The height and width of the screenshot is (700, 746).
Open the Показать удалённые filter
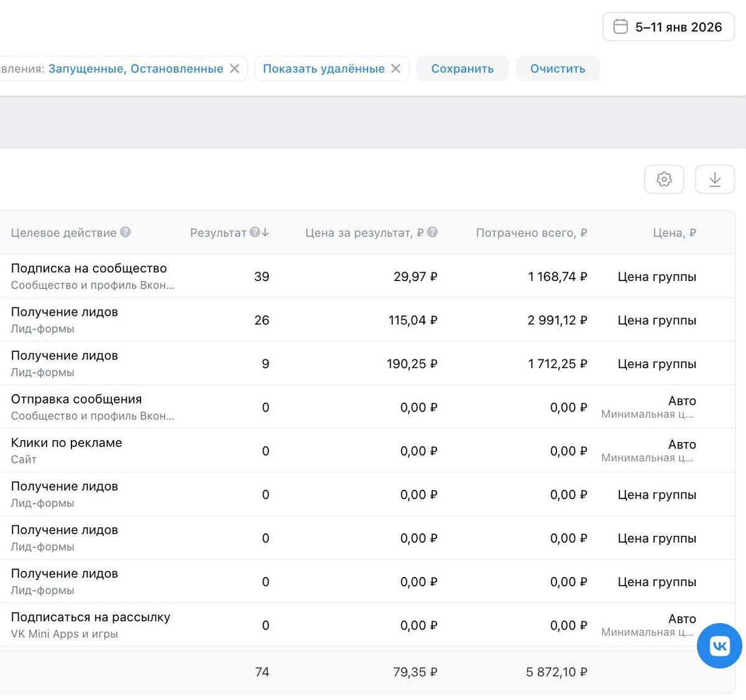(323, 68)
